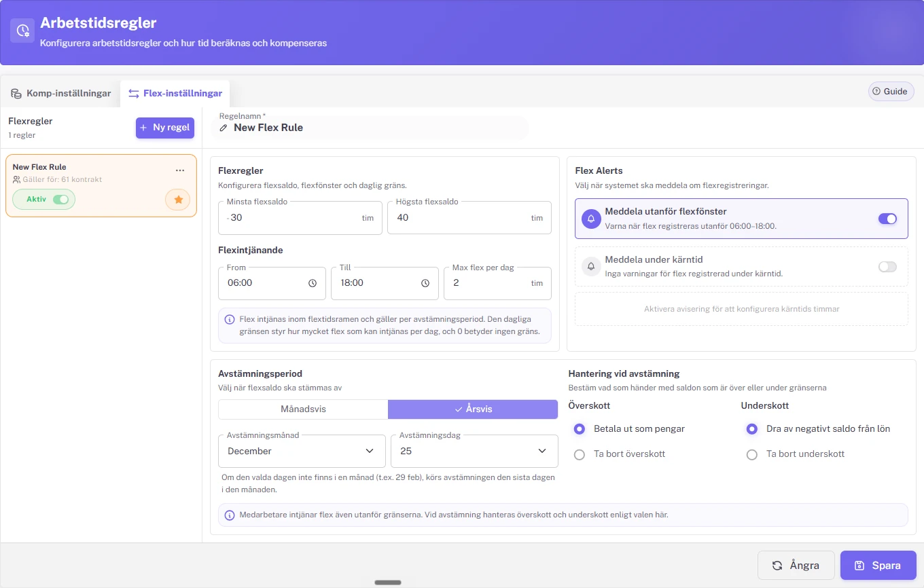Click the clock-gear Arbetstidsregler header icon
This screenshot has height=588, width=924.
coord(22,31)
